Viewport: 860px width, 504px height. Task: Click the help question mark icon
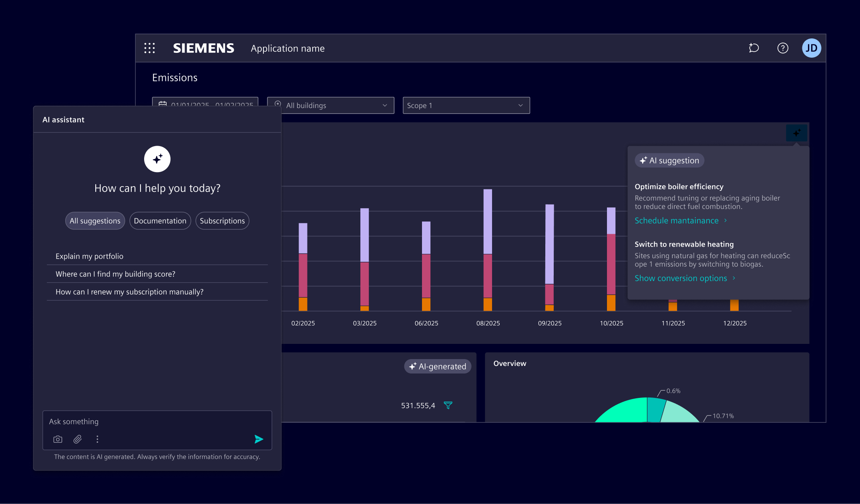783,48
